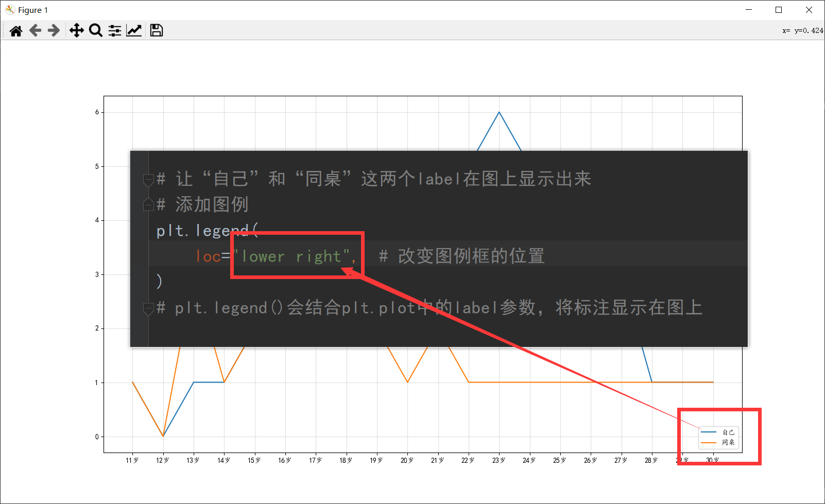Click the matplotlib icon in the title bar
This screenshot has width=825, height=504.
pyautogui.click(x=10, y=10)
